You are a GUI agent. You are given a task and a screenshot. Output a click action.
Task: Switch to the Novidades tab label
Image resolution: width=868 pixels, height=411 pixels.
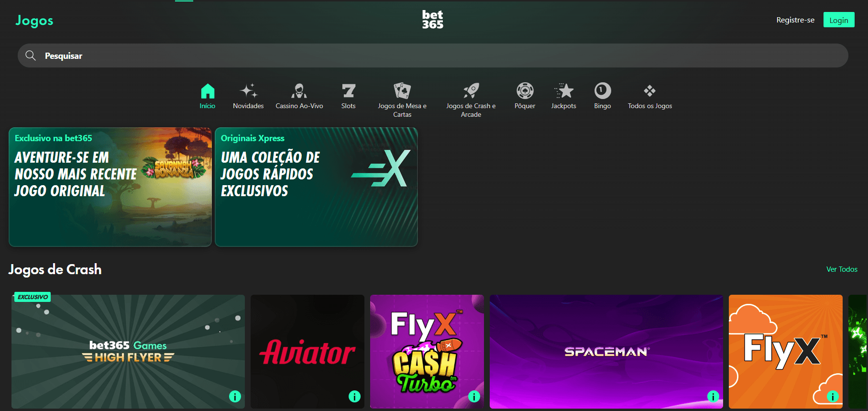click(248, 106)
